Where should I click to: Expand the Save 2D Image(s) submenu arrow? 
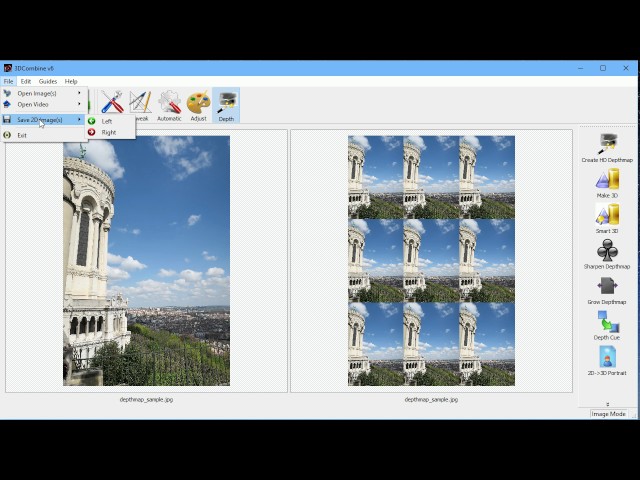pyautogui.click(x=80, y=119)
